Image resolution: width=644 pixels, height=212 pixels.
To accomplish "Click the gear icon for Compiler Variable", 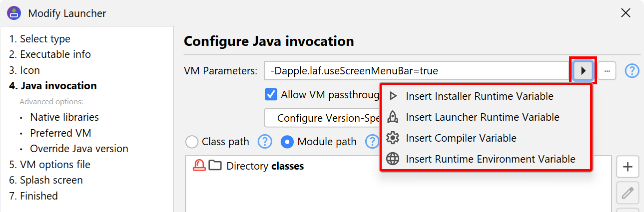I will (393, 138).
